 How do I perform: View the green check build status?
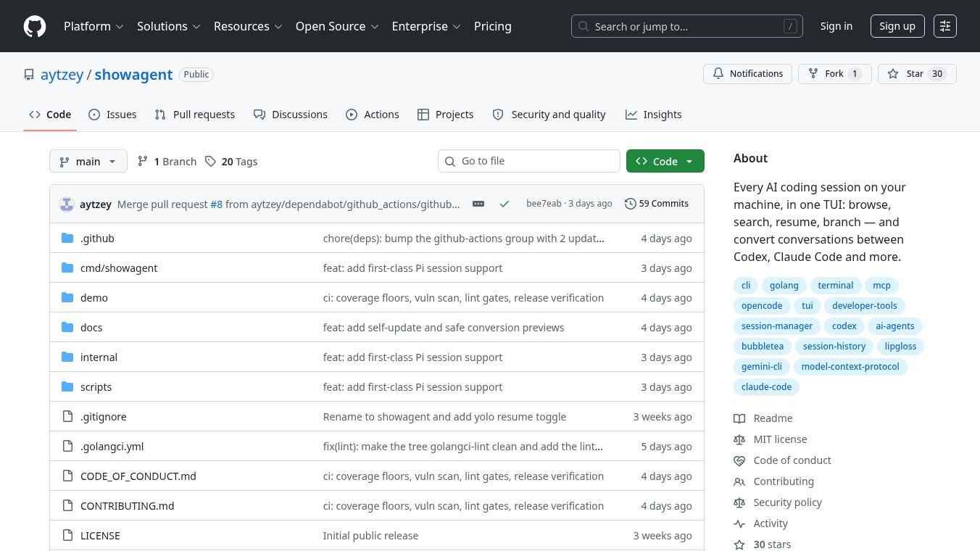click(x=504, y=204)
